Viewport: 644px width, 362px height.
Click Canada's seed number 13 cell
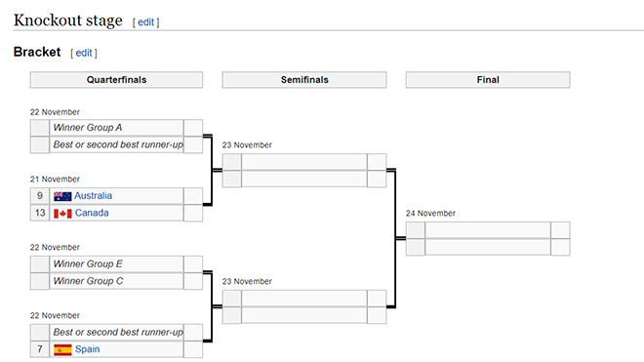40,213
